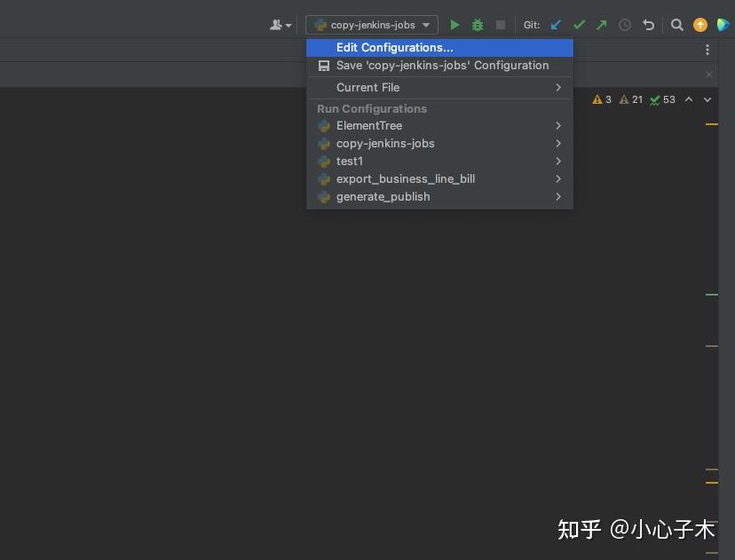Choose Edit Configurations... menu entry
The image size is (735, 560).
pyautogui.click(x=439, y=48)
